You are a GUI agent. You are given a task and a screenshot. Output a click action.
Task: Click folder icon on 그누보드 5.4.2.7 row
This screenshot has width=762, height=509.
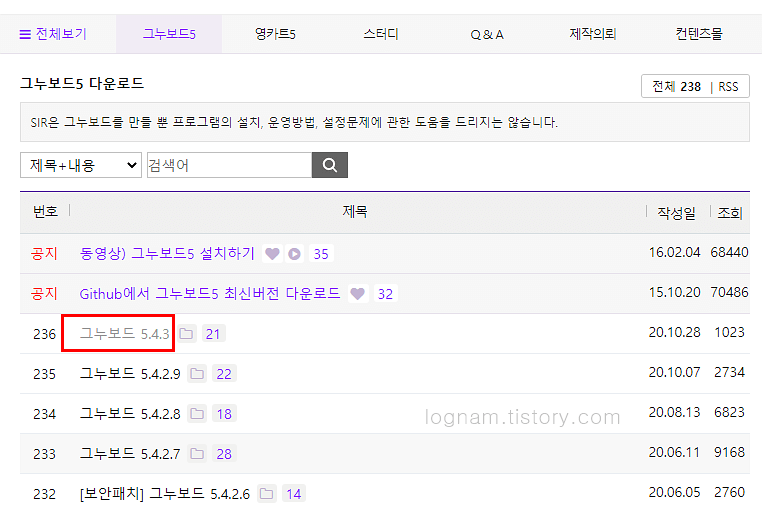pyautogui.click(x=197, y=454)
